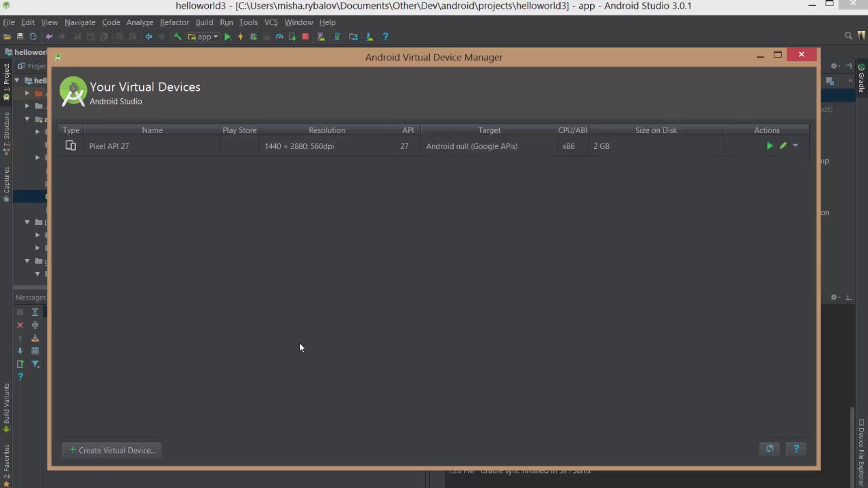This screenshot has height=488, width=868.
Task: Open the Refactor menu
Action: [174, 22]
